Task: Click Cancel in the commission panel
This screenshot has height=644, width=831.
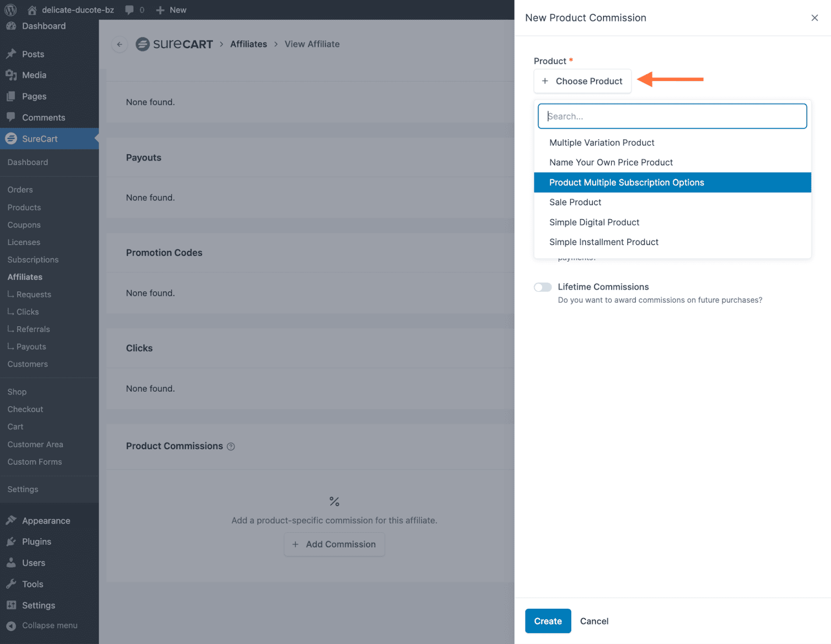Action: pyautogui.click(x=594, y=621)
